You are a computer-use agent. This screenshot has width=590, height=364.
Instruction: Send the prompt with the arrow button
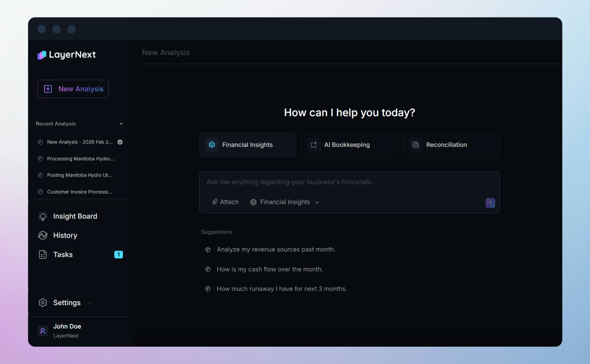pos(490,203)
